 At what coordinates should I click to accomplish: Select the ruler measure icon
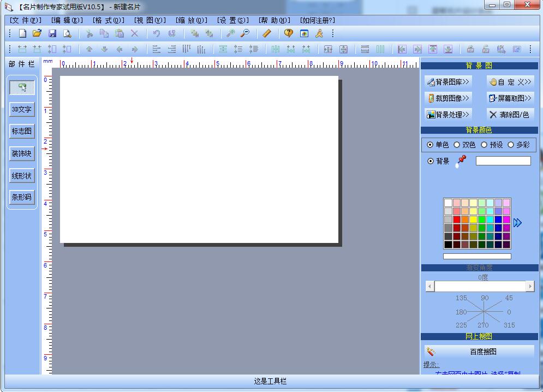coord(267,33)
